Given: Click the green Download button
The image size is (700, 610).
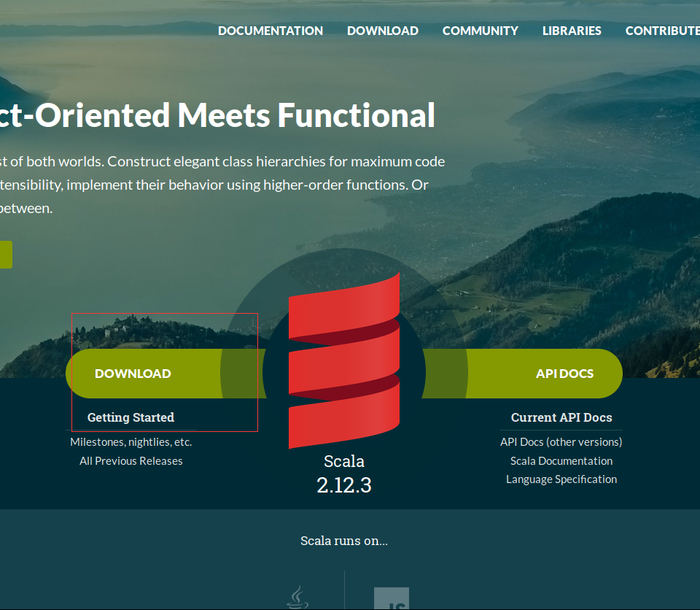Looking at the screenshot, I should pos(166,374).
